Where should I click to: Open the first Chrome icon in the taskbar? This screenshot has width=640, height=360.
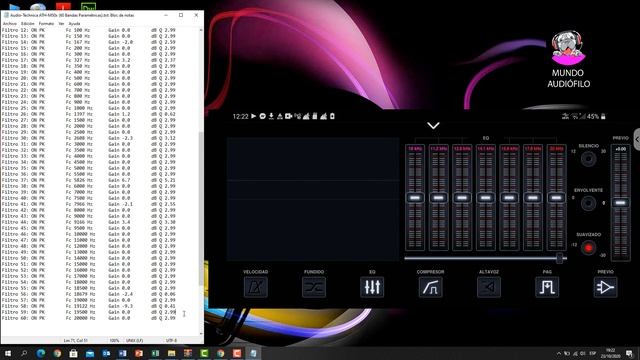tap(57, 353)
